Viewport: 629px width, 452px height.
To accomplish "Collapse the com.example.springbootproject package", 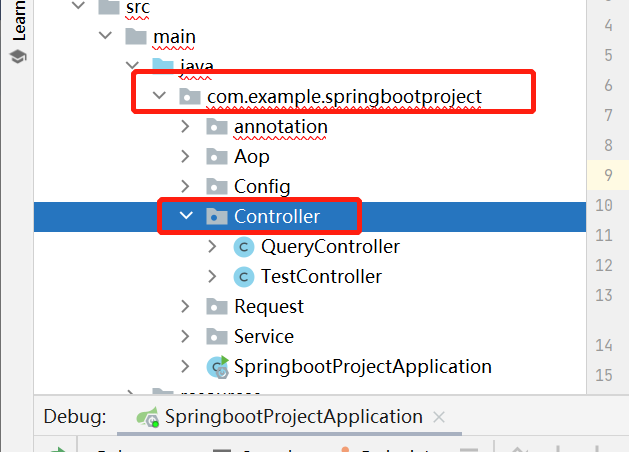I will 159,95.
